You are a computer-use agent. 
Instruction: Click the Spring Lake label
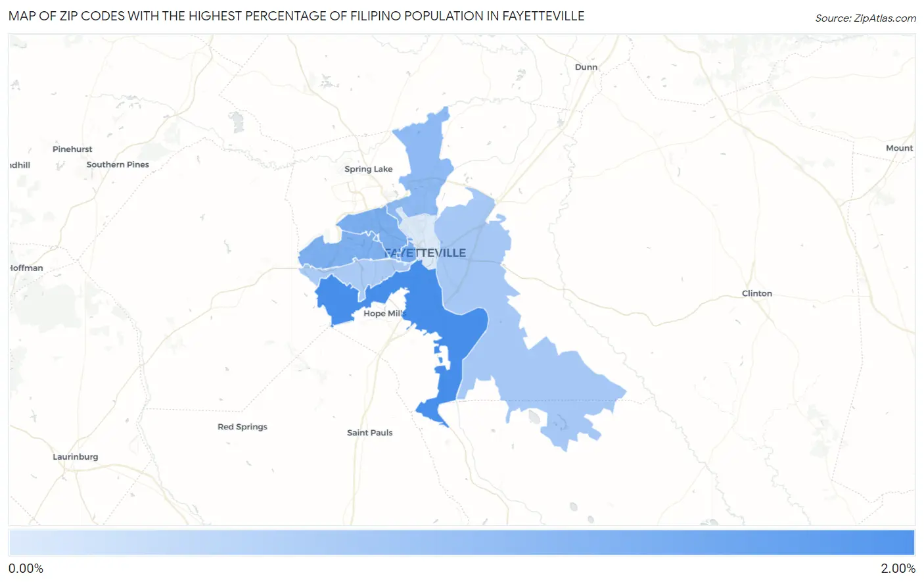coord(368,169)
